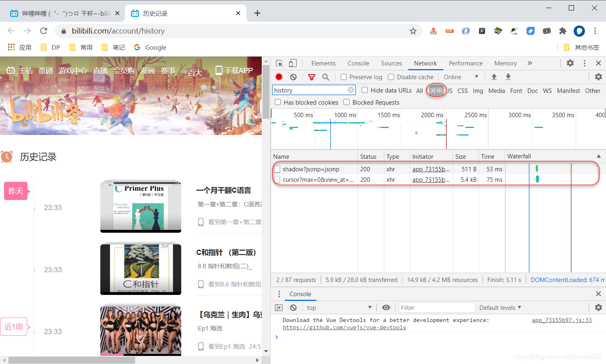
Task: Clear the console with the clear icon
Action: (293, 307)
